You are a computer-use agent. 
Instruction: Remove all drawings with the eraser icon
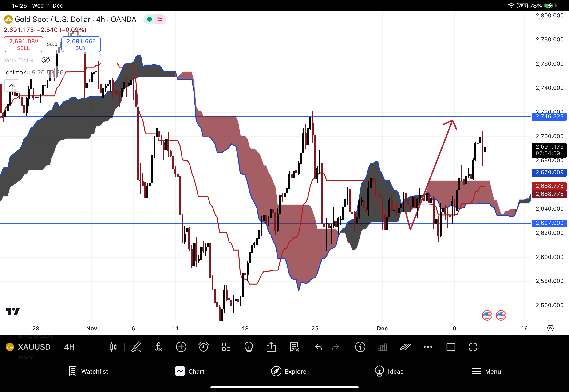(x=294, y=347)
